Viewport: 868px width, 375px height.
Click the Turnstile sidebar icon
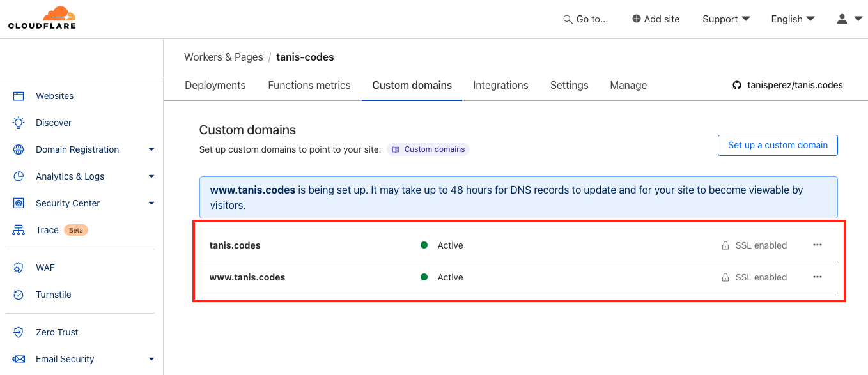19,295
